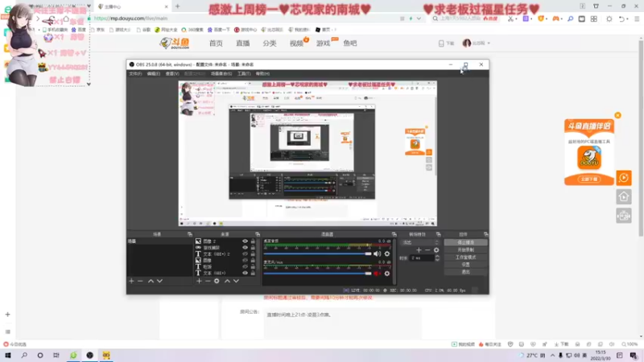Image resolution: width=644 pixels, height=362 pixels.
Task: Open OBS from Windows taskbar
Action: (x=90, y=355)
